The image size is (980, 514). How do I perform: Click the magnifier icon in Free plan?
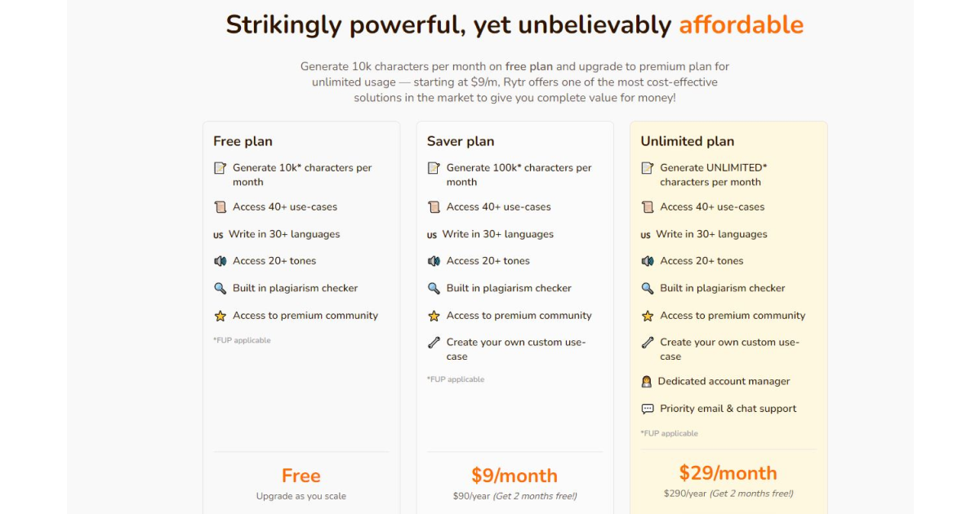click(x=220, y=288)
